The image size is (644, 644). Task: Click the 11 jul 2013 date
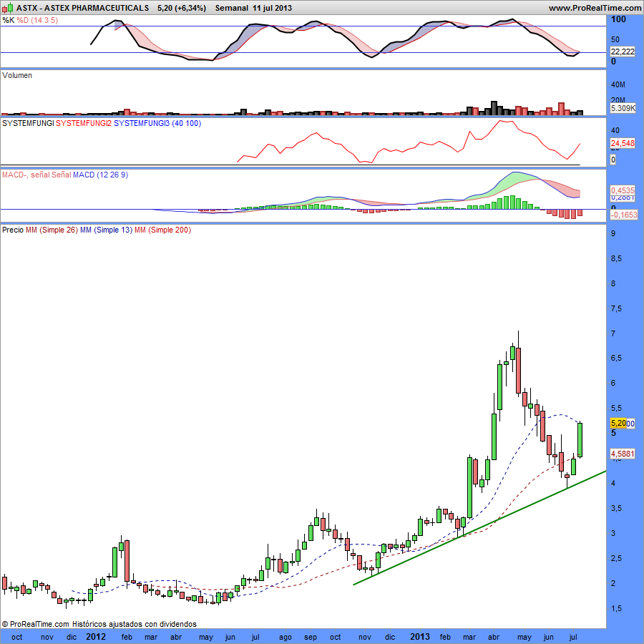pyautogui.click(x=273, y=8)
